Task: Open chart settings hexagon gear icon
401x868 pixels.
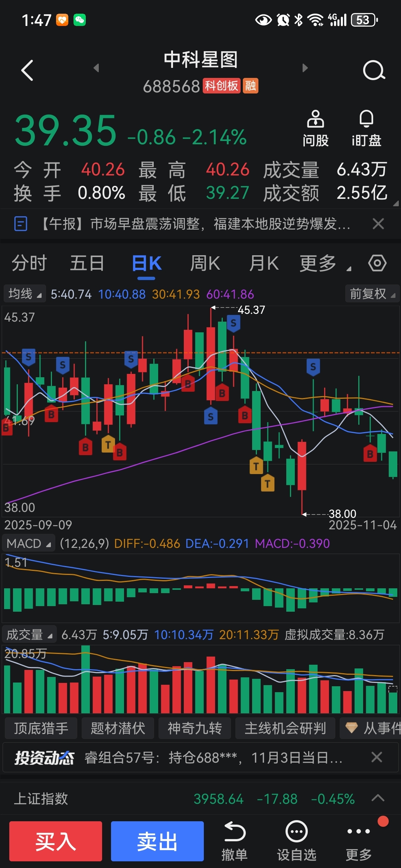Action: point(377,263)
